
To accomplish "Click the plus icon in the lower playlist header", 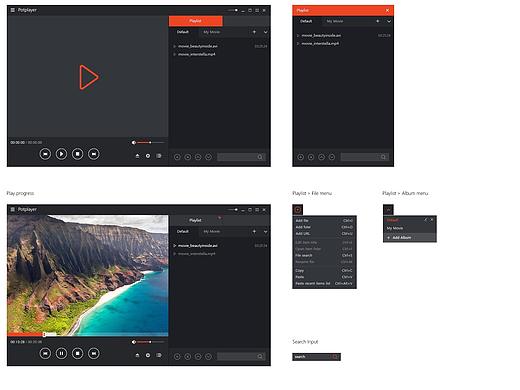I will [x=254, y=231].
